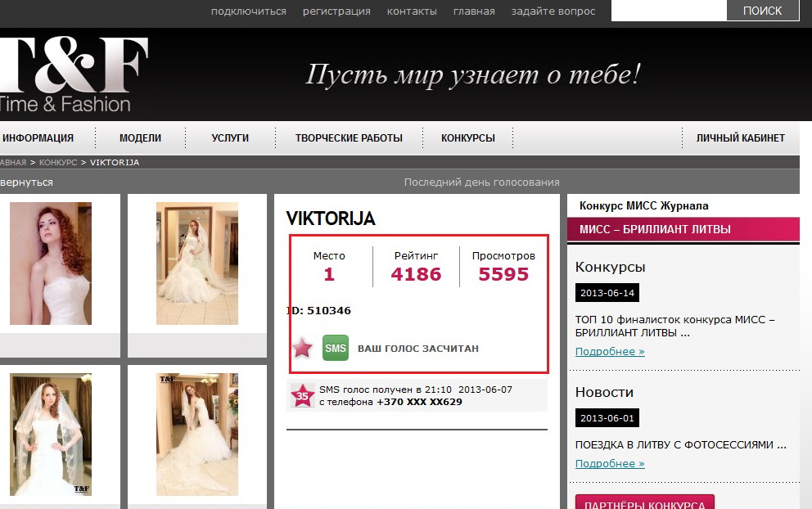The width and height of the screenshot is (812, 509).
Task: Click the green SMS vote icon
Action: click(x=336, y=348)
